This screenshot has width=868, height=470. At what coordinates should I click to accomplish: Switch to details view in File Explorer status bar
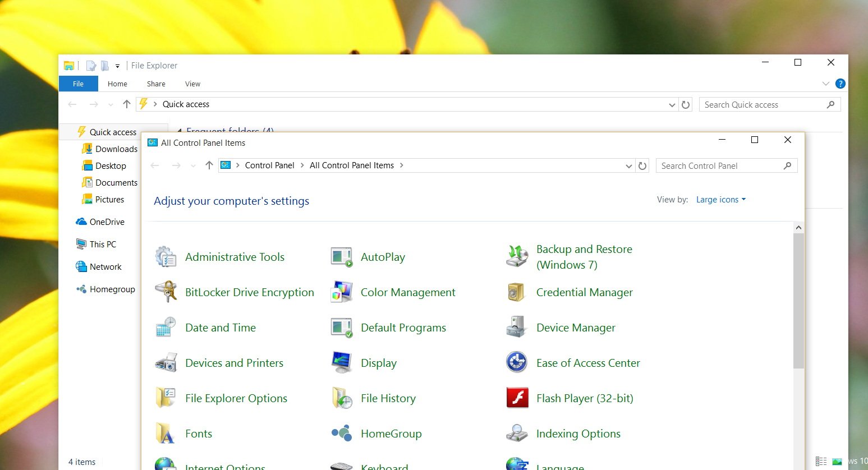click(x=821, y=461)
